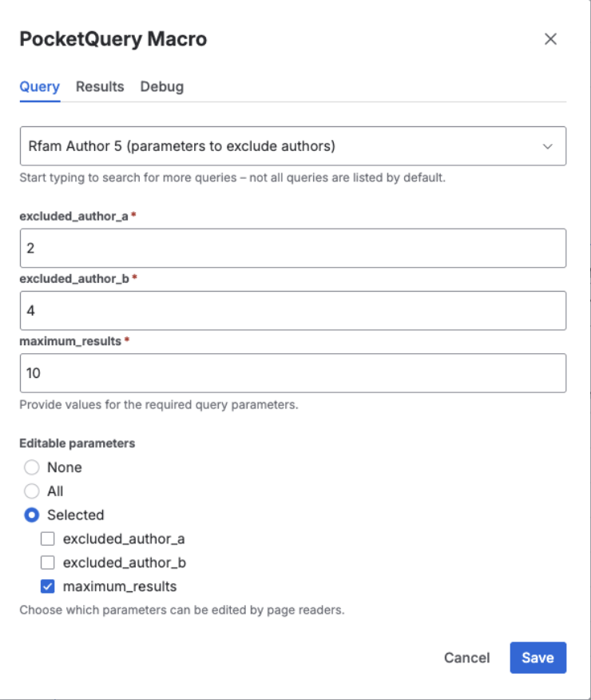Switch to the Debug tab
Viewport: 591px width, 700px height.
pos(161,86)
